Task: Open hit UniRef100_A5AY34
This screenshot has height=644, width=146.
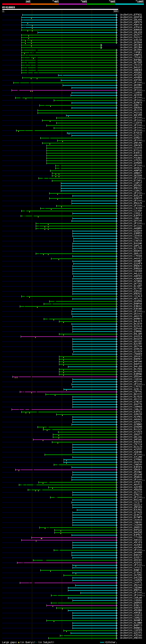Action: click(131, 25)
